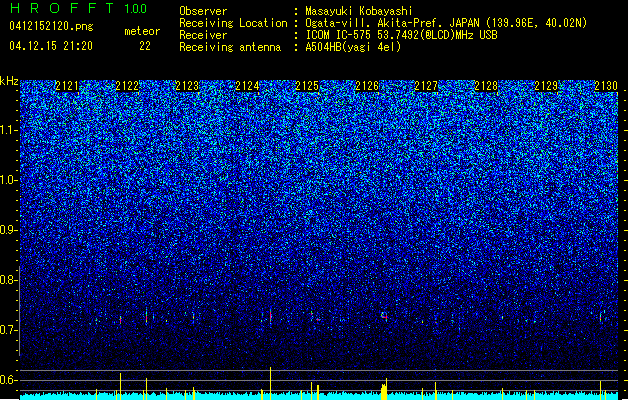
Task: Click time marker 2125
Action: click(x=307, y=86)
